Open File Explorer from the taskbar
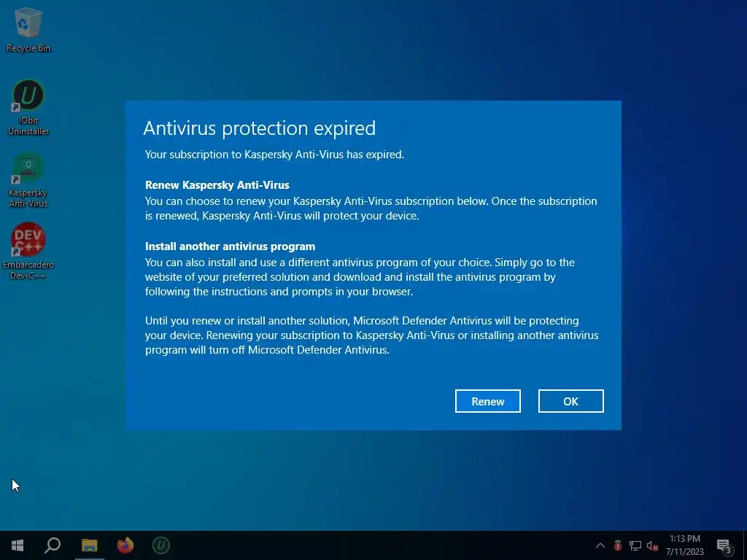The height and width of the screenshot is (560, 747). [89, 545]
